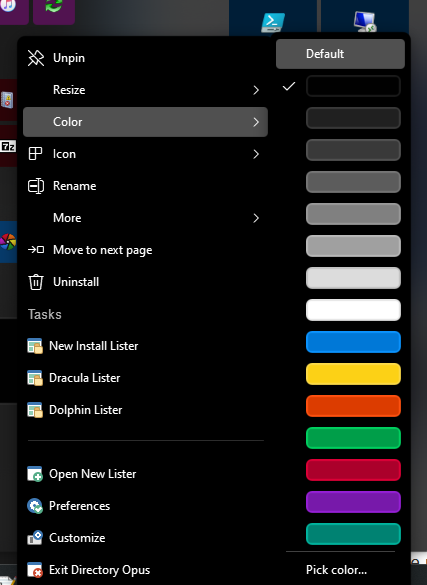Choose Move to next page
The height and width of the screenshot is (585, 427).
145,250
